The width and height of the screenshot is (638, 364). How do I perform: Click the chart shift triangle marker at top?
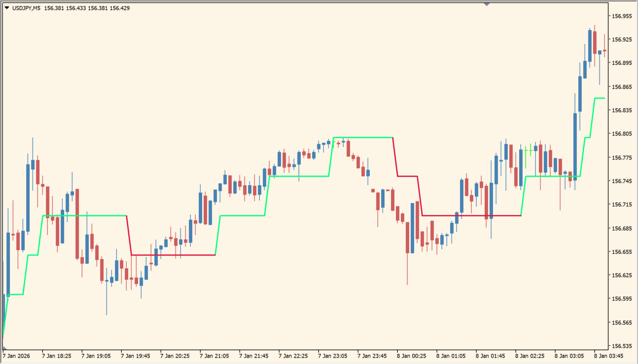[x=487, y=4]
